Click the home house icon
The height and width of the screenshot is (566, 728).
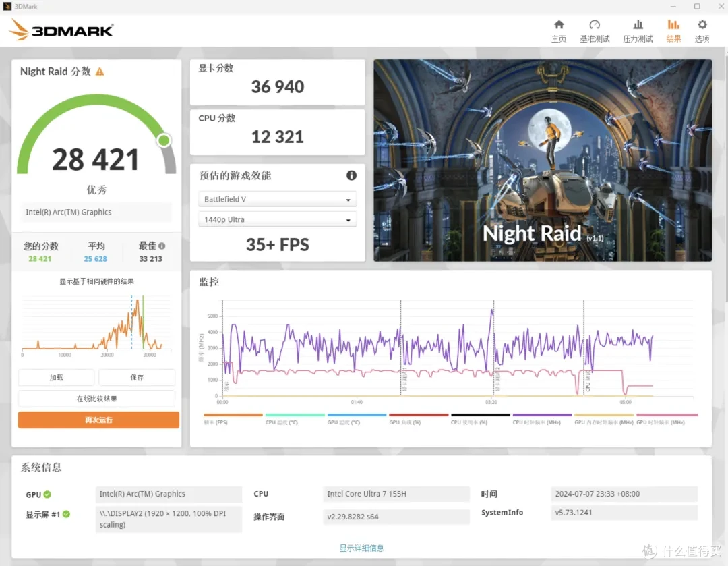[x=559, y=25]
